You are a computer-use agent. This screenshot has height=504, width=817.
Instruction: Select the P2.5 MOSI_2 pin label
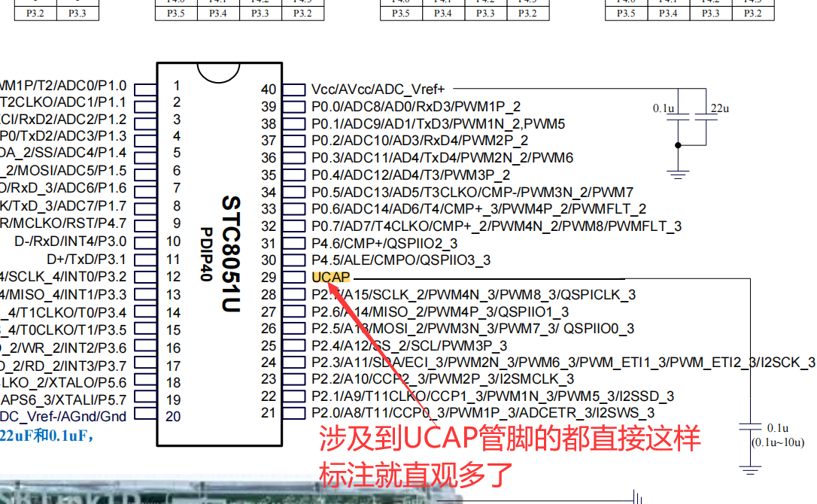[472, 329]
